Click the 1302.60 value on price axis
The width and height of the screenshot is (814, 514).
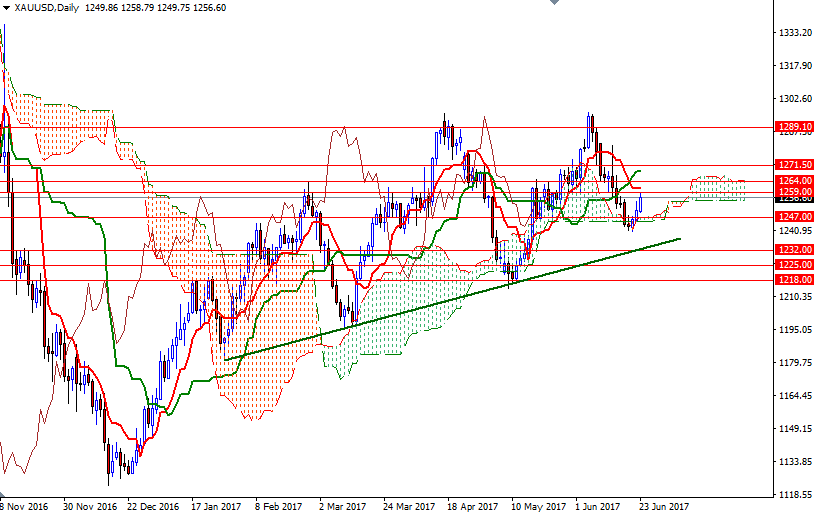coord(793,99)
